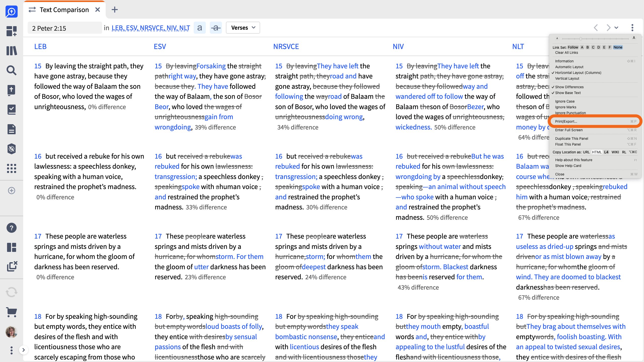This screenshot has height=362, width=644.
Task: Open the dashboard add-tile icon
Action: pos(12,31)
